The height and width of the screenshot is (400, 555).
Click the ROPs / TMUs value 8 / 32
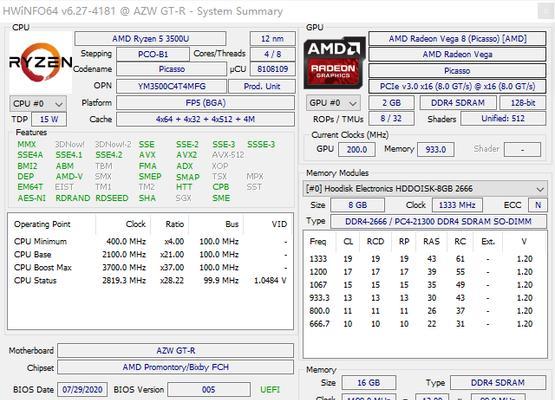[391, 119]
